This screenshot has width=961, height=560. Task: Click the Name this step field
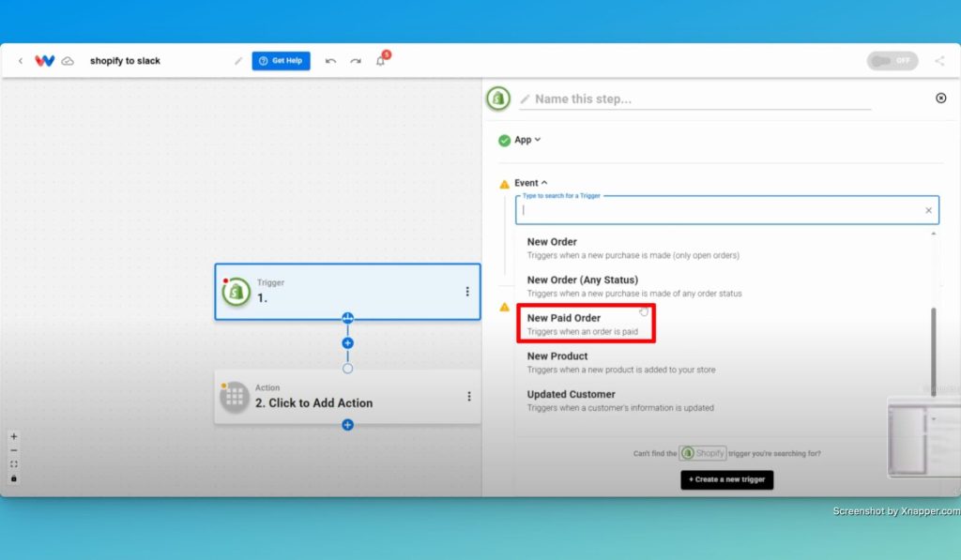pyautogui.click(x=695, y=99)
